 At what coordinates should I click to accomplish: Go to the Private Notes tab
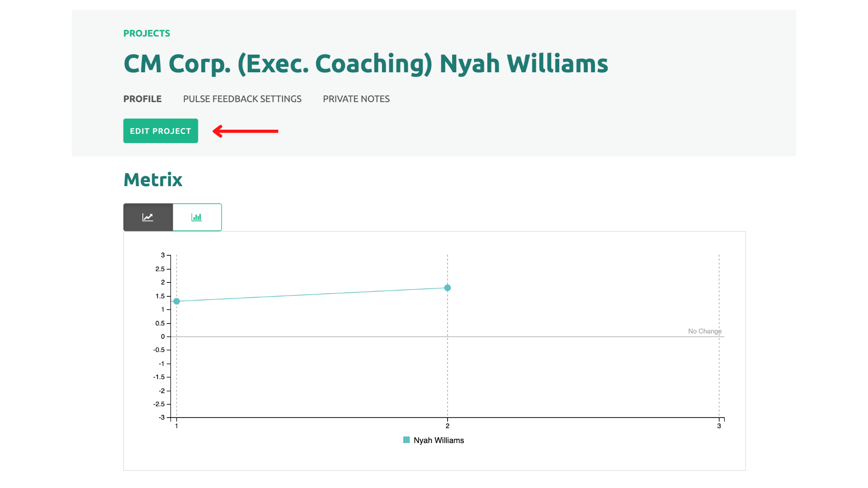[356, 99]
